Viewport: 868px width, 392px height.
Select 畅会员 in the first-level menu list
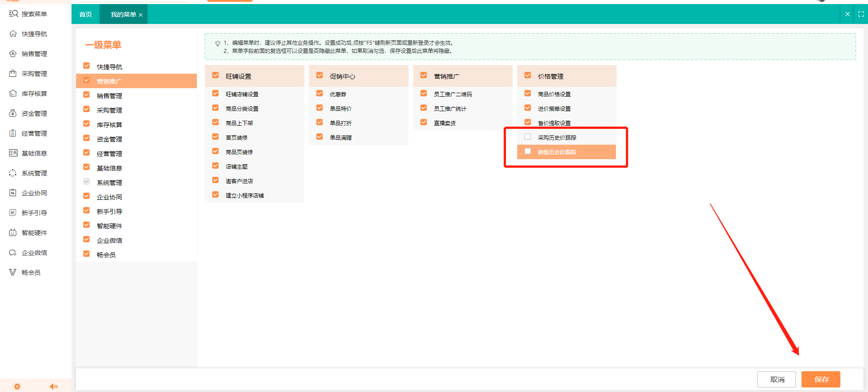click(x=106, y=255)
